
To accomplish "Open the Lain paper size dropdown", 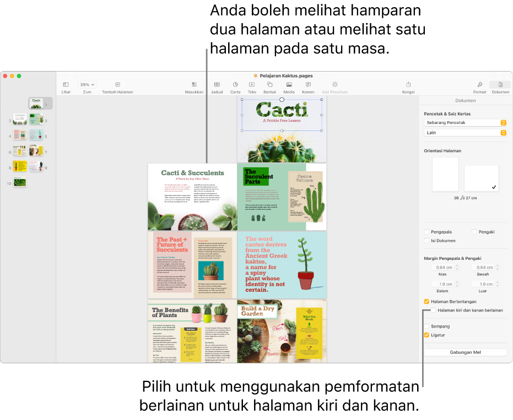I will [465, 133].
